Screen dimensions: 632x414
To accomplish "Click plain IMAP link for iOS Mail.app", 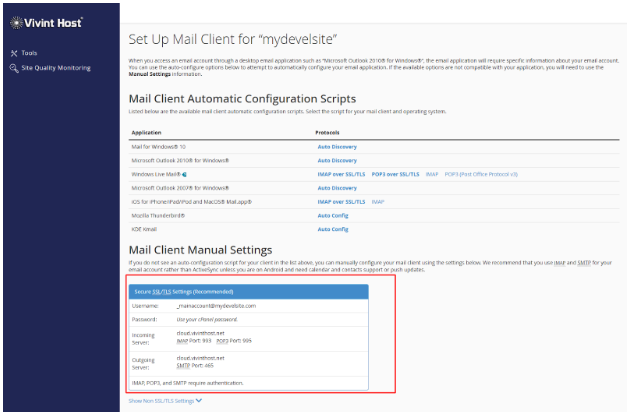I will click(x=378, y=201).
